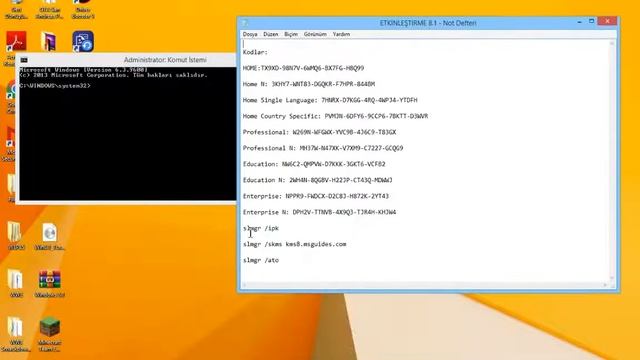Click the 'Home N:' key line
The image size is (640, 360).
tap(309, 84)
